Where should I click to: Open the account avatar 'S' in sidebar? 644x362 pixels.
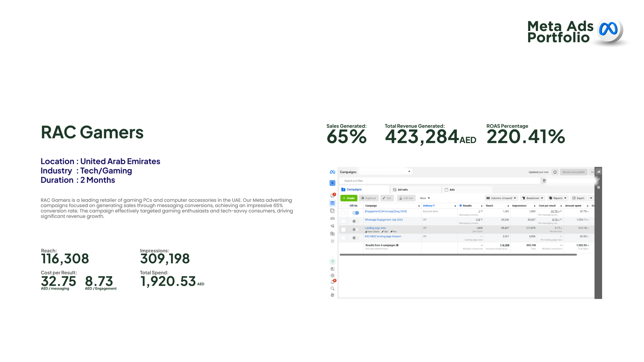(x=332, y=183)
